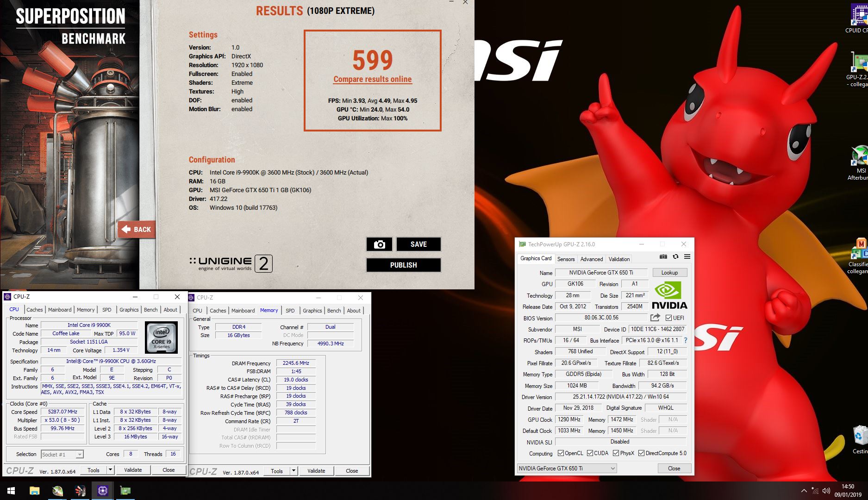Click Validate in the right CPU-Z window

click(316, 471)
